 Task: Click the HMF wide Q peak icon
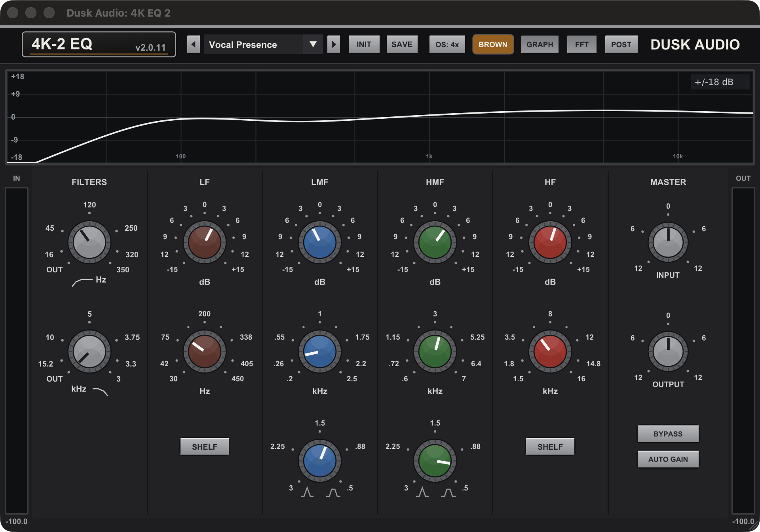click(x=448, y=492)
